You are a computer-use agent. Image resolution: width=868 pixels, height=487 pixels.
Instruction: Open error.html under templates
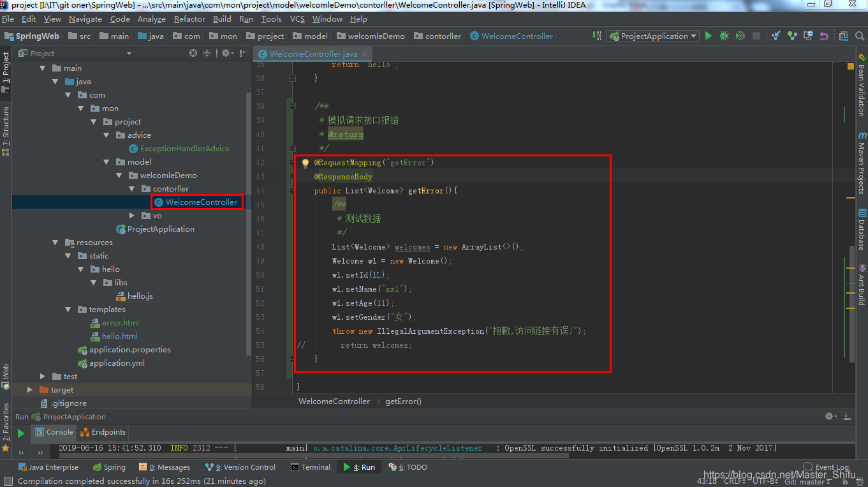click(115, 323)
